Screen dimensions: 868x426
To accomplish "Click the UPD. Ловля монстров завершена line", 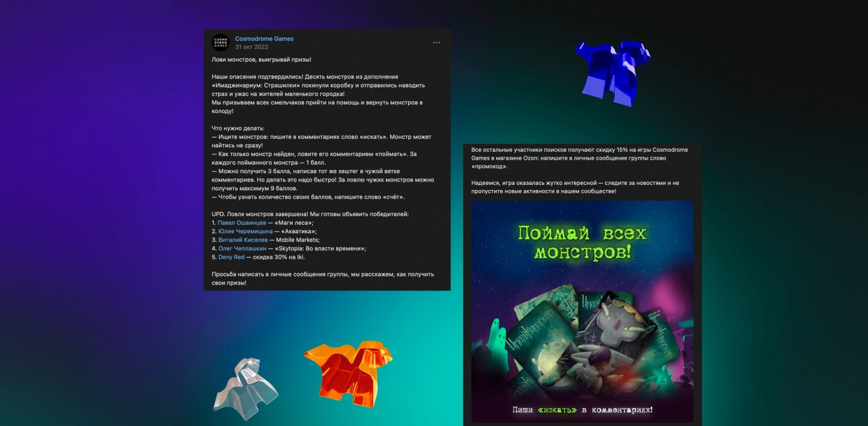I will [x=310, y=214].
